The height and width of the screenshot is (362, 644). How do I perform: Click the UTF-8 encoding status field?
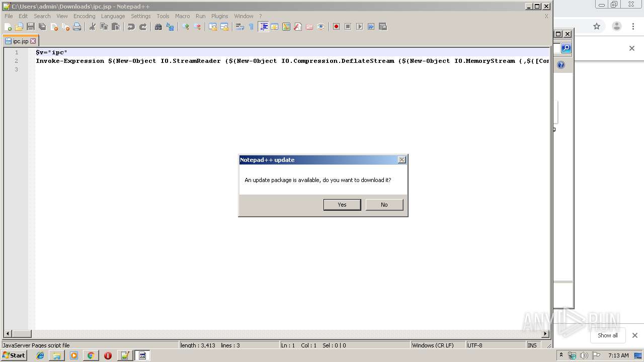pos(495,345)
